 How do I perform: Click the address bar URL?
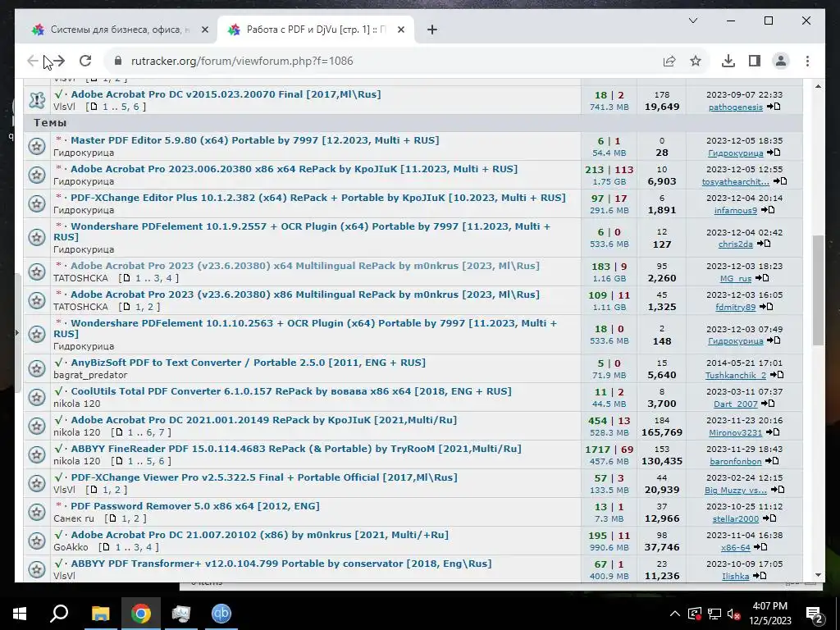point(242,61)
